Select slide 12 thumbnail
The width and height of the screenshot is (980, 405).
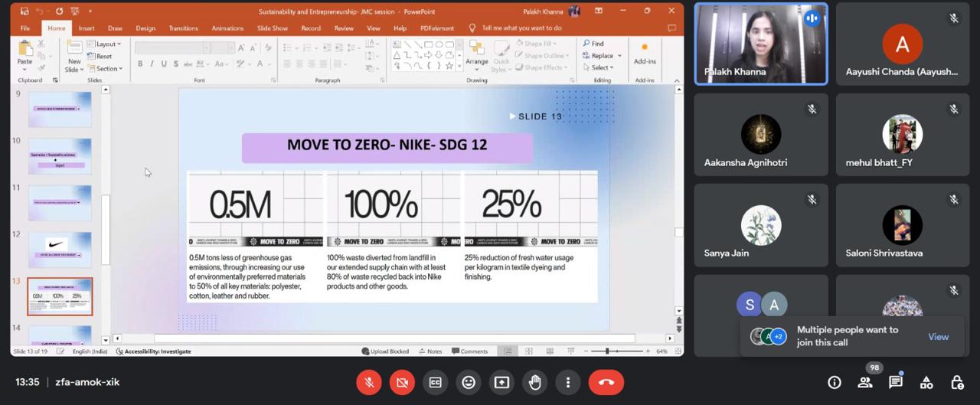coord(60,250)
